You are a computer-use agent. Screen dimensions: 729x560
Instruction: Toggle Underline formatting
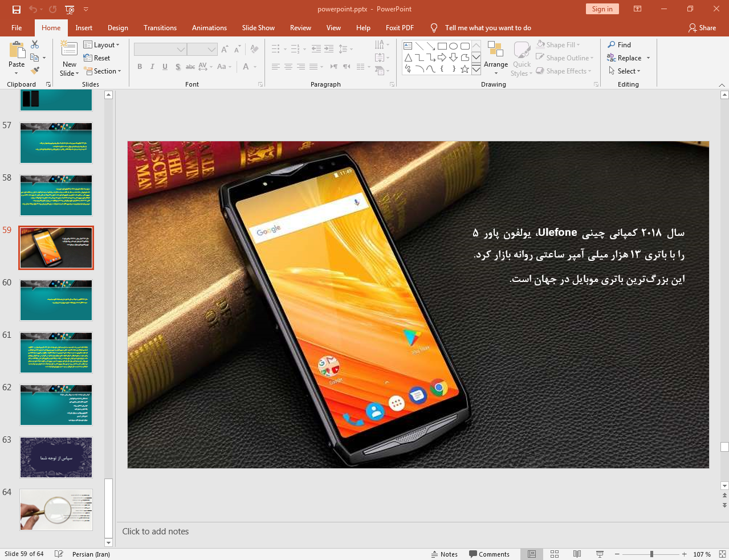coord(165,67)
